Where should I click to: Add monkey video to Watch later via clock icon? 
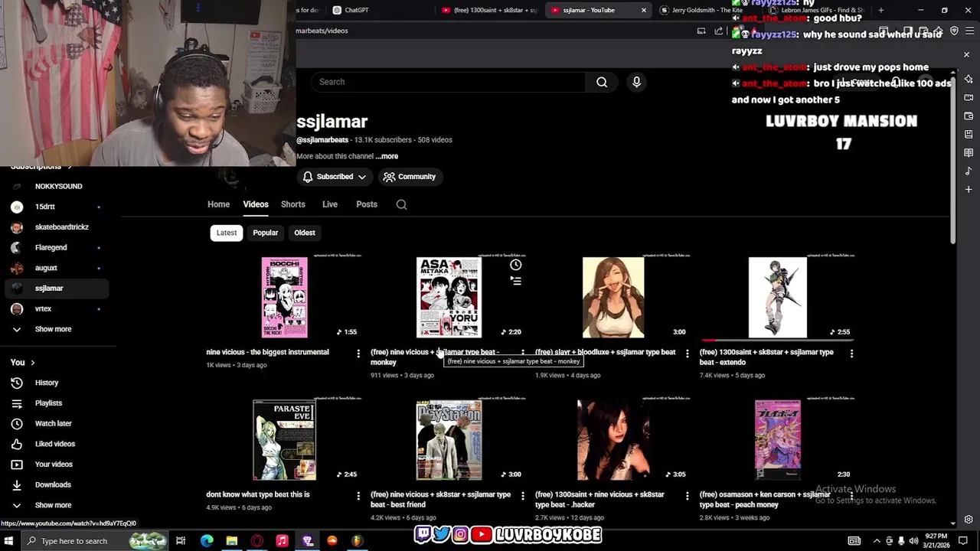click(x=516, y=265)
